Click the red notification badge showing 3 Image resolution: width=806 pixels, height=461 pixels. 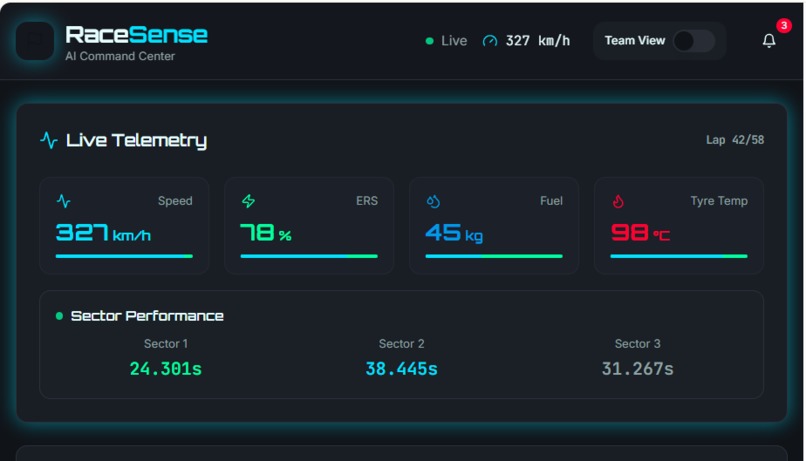click(783, 25)
